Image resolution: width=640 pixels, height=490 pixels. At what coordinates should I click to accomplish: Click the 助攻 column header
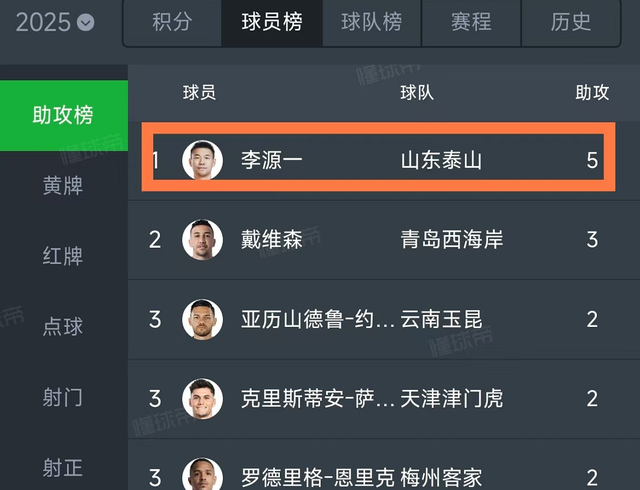point(592,93)
